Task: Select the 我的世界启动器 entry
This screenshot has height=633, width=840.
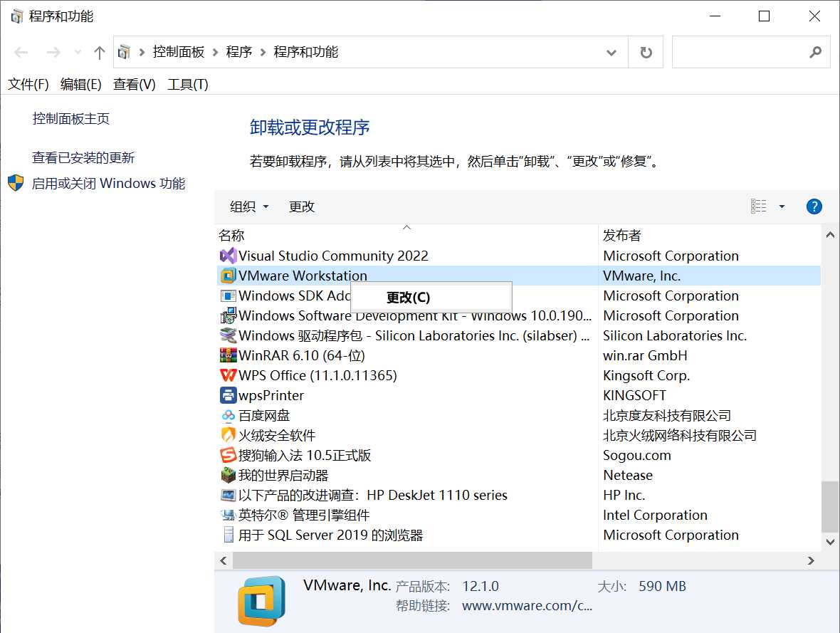Action: (x=283, y=476)
